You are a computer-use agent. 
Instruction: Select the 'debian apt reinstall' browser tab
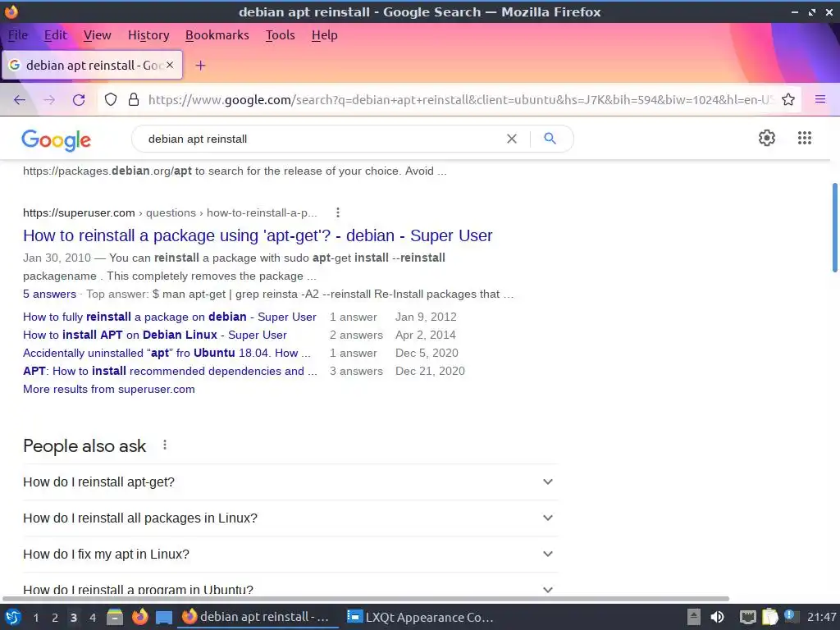[x=92, y=66]
